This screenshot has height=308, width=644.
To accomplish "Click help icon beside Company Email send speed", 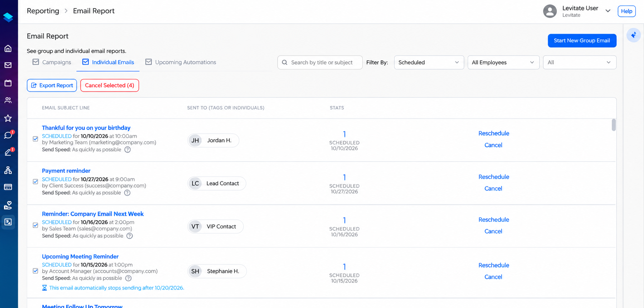I will tap(130, 236).
